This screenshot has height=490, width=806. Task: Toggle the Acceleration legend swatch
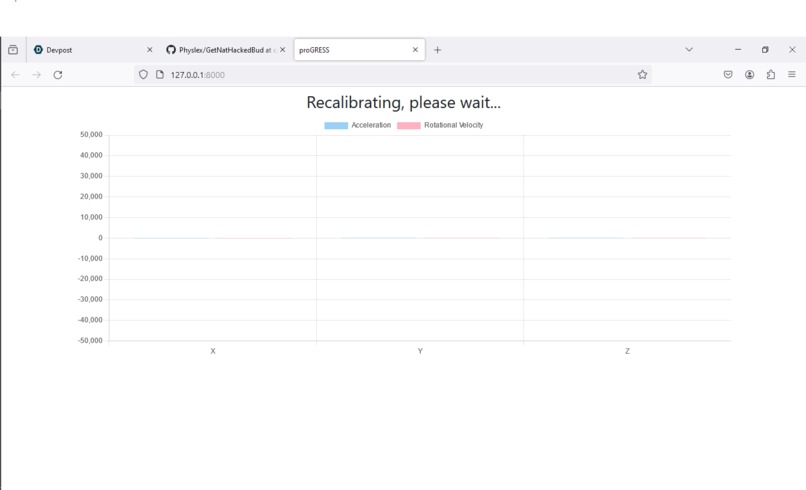[336, 125]
